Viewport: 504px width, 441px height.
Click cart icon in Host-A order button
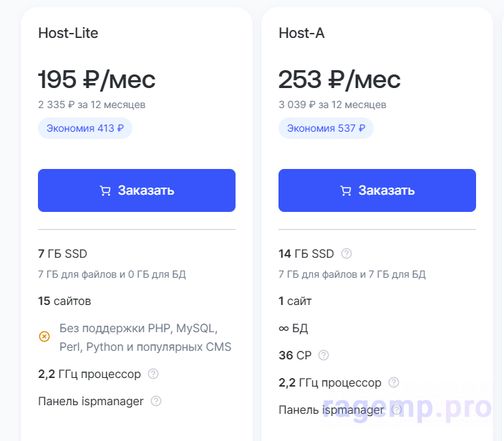pyautogui.click(x=346, y=190)
